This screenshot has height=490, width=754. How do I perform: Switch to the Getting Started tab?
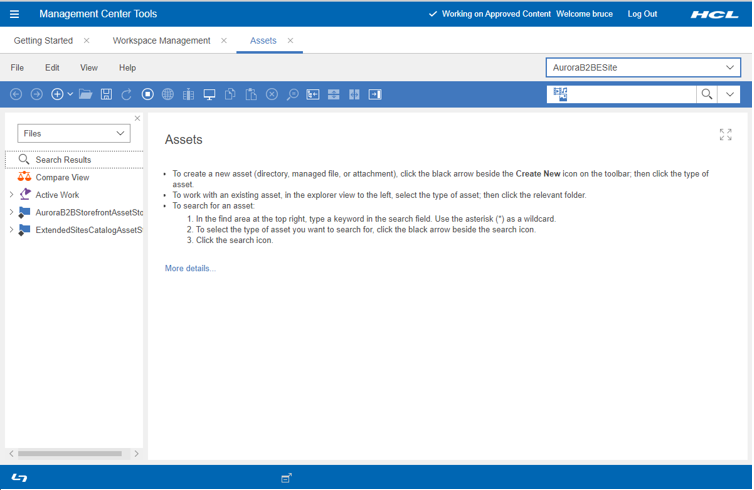43,41
